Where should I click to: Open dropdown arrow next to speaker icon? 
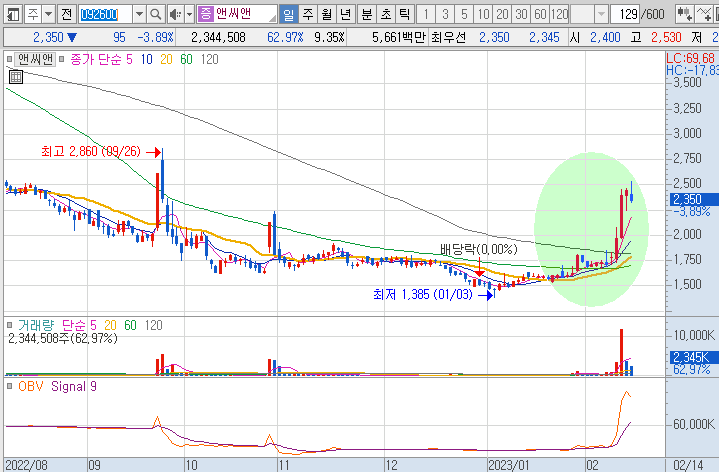[x=189, y=15]
